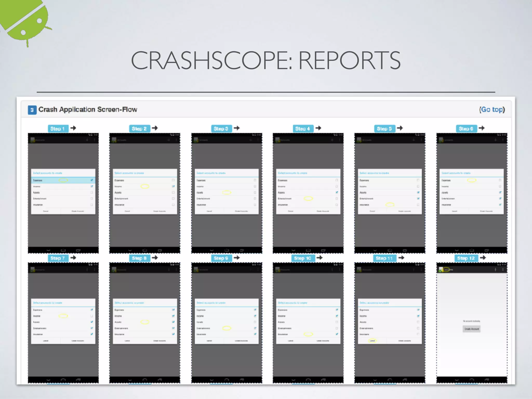This screenshot has height=399, width=532.
Task: Click the Step 6 label
Action: [466, 129]
